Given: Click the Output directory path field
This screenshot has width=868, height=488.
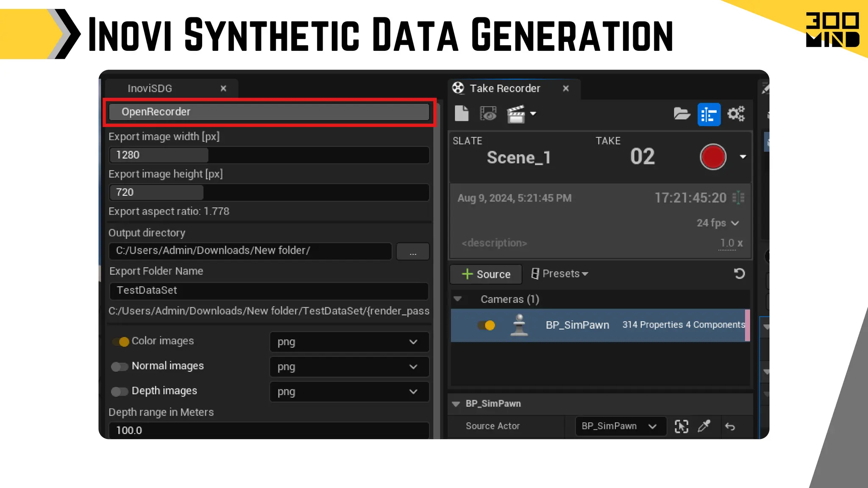Looking at the screenshot, I should [x=250, y=251].
